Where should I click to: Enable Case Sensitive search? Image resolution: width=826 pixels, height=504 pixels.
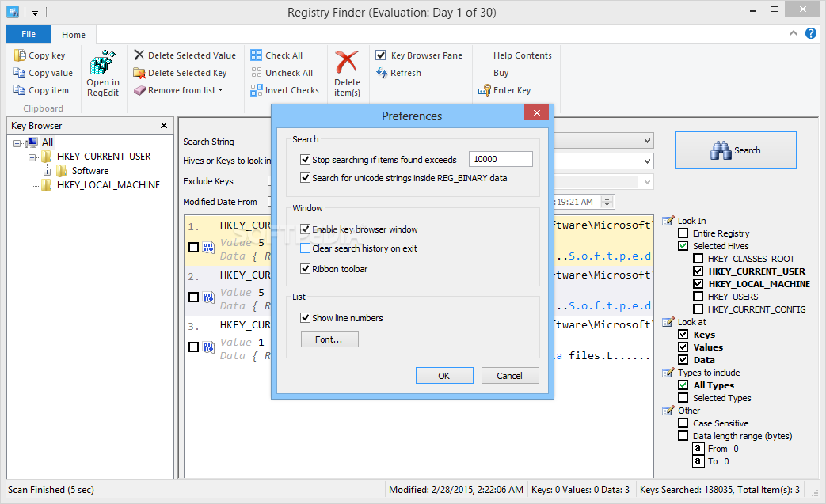click(x=683, y=423)
